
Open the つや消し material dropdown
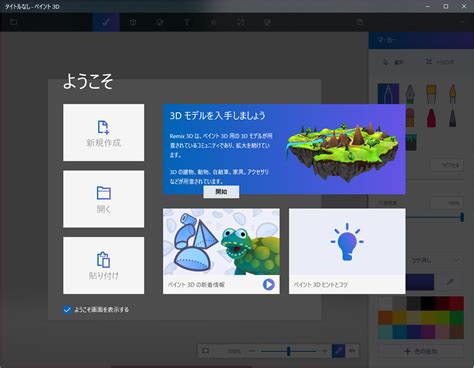coord(435,260)
